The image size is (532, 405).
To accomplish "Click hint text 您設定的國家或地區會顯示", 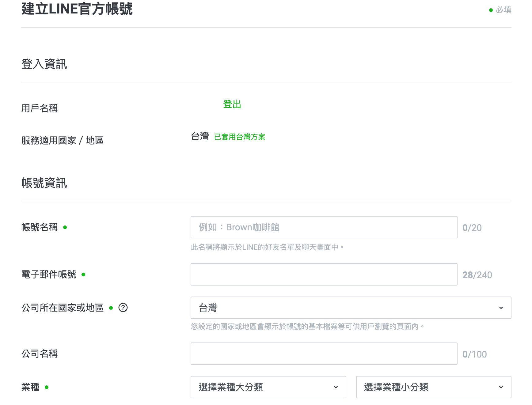I will click(x=307, y=327).
